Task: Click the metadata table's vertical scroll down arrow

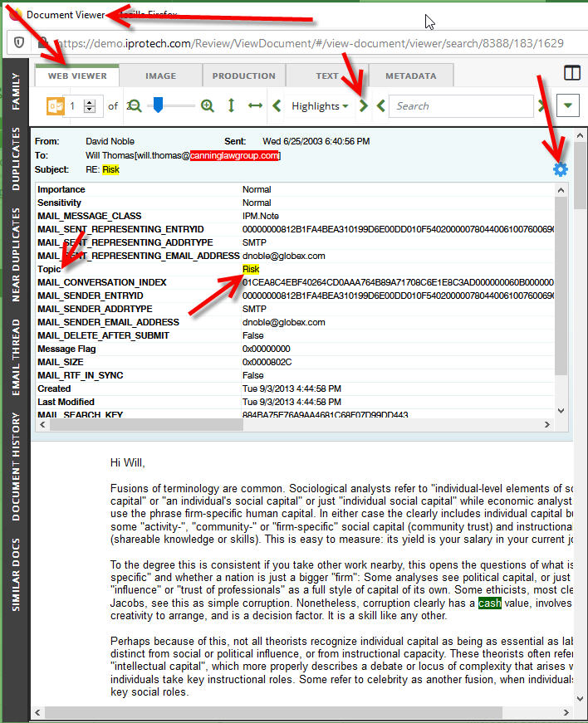Action: tap(561, 410)
